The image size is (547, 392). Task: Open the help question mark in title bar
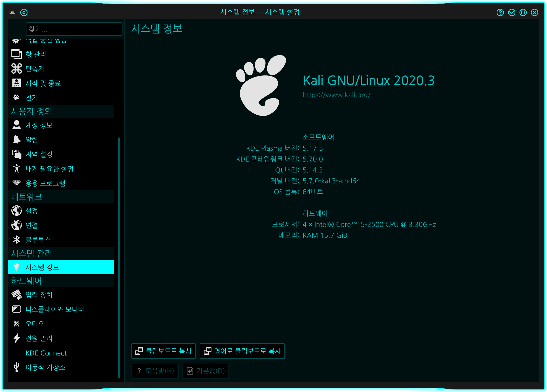point(500,12)
